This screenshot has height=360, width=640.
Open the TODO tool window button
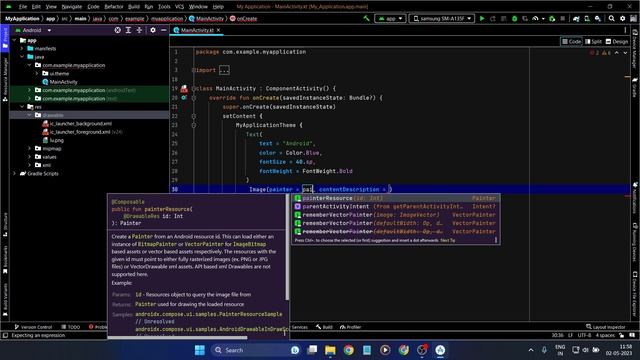(71, 327)
